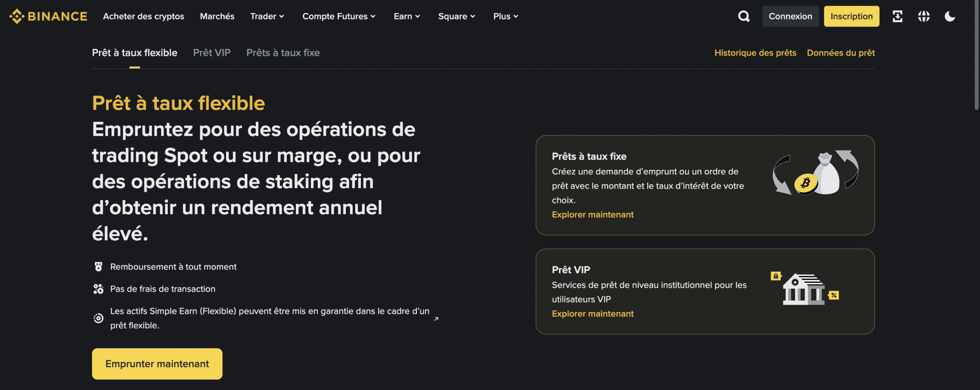Screen dimensions: 980x390
Task: Click the Binance logo in header
Action: pos(48,16)
